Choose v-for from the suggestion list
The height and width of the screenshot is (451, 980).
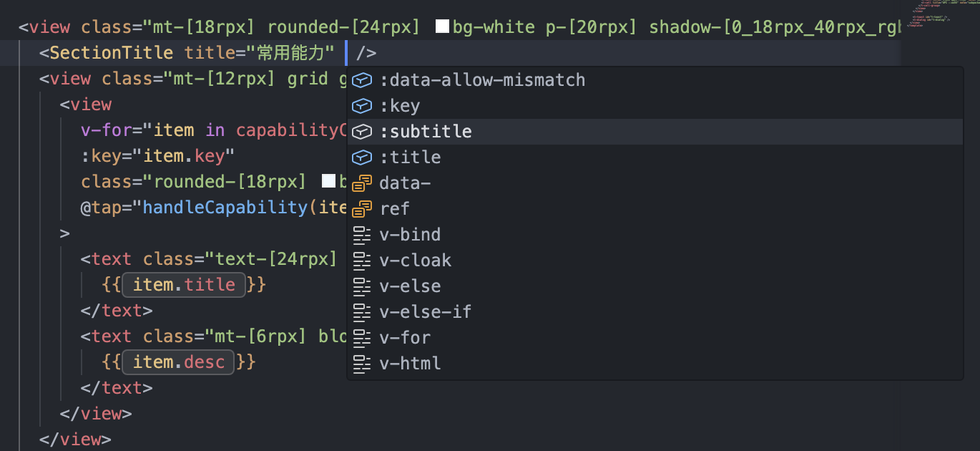pos(405,338)
